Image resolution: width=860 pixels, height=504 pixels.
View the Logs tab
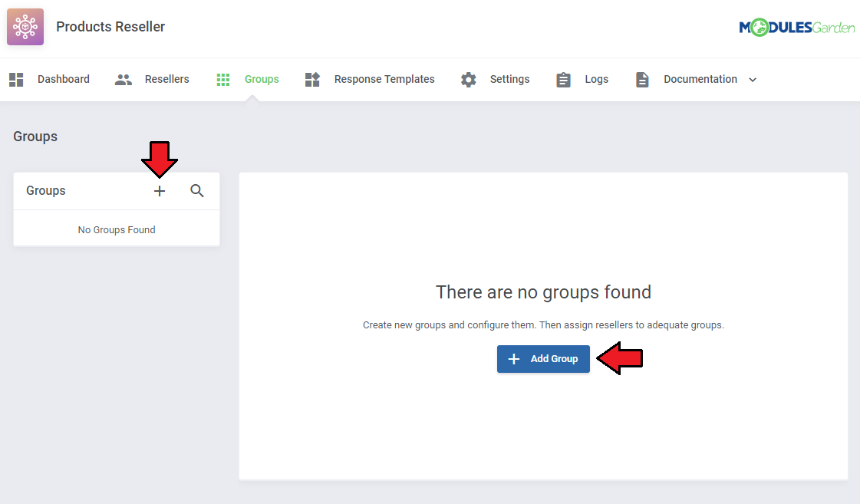(x=596, y=79)
